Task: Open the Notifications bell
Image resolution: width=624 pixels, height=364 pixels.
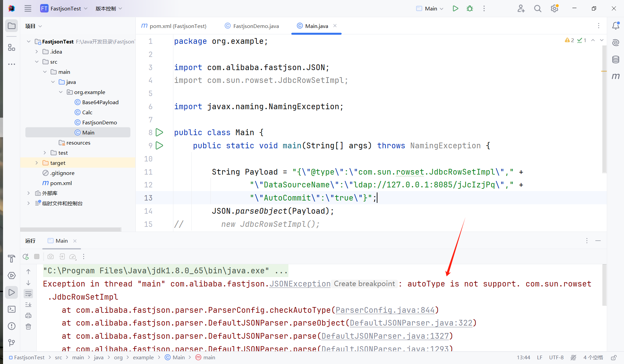Action: pyautogui.click(x=616, y=26)
